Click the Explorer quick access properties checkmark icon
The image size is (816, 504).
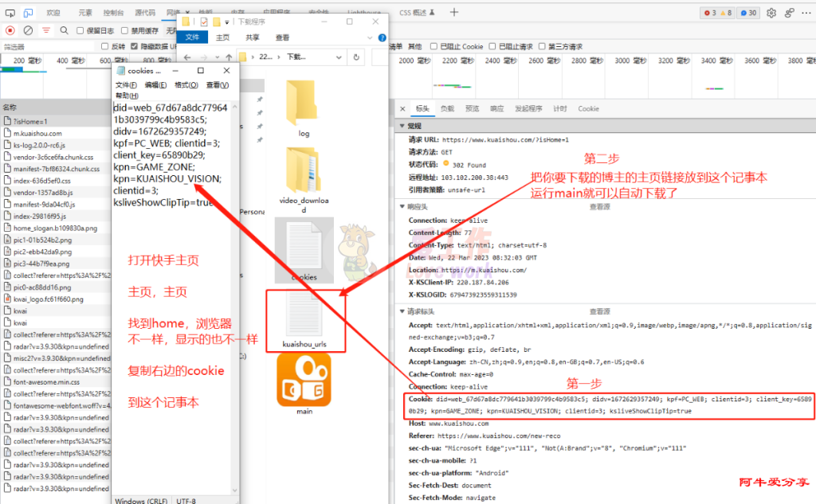[x=203, y=21]
